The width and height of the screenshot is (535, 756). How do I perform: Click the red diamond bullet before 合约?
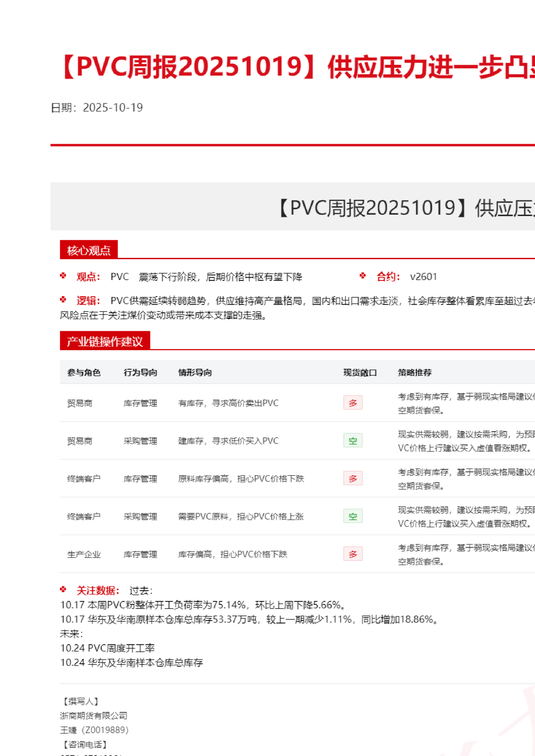(363, 276)
